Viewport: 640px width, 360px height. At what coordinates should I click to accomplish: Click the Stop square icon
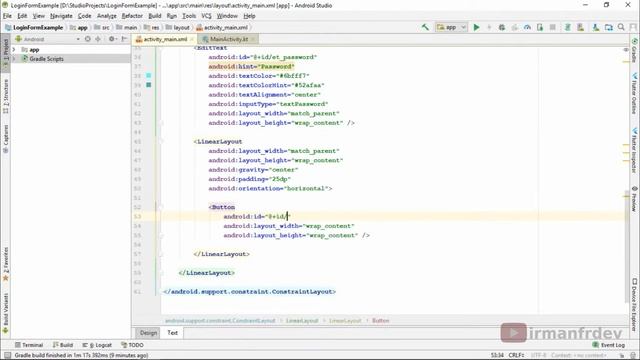(x=553, y=27)
